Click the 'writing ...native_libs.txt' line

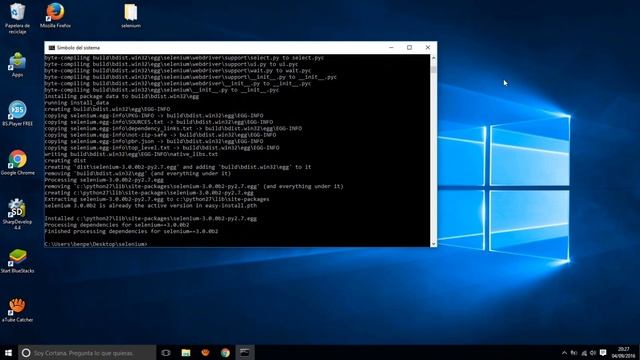click(x=131, y=154)
